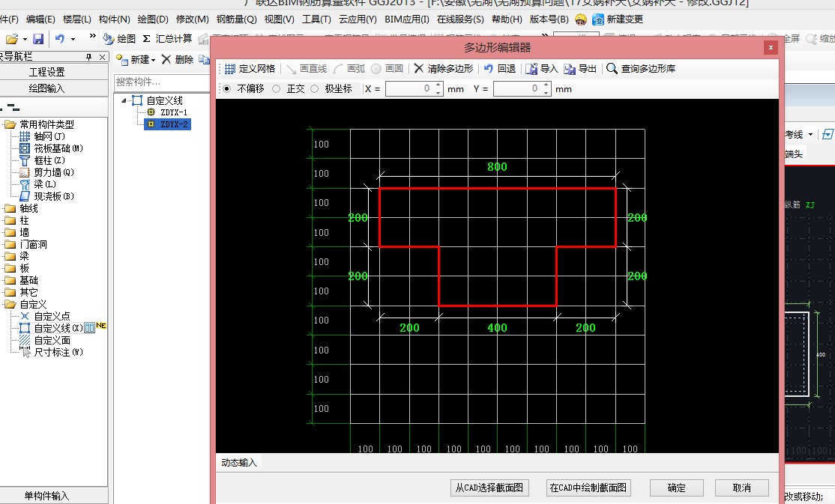Click the 在CAD中绘制截面图 button
The image size is (835, 504).
tap(588, 488)
